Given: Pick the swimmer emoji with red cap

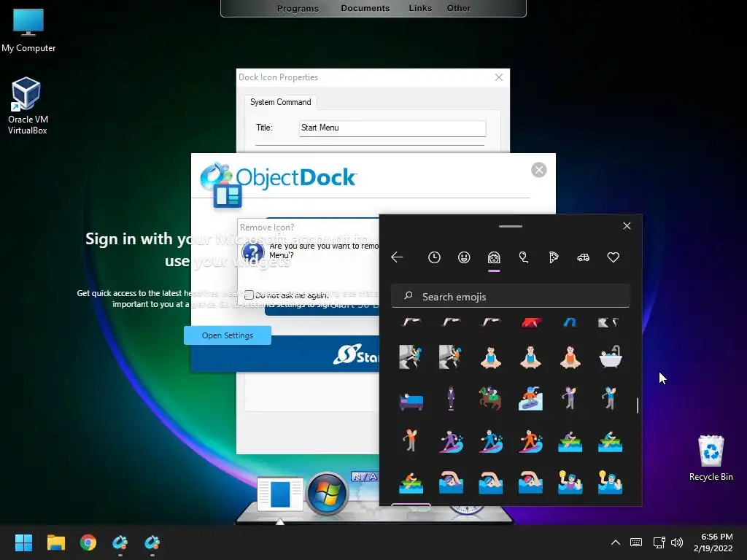Looking at the screenshot, I should click(x=530, y=483).
